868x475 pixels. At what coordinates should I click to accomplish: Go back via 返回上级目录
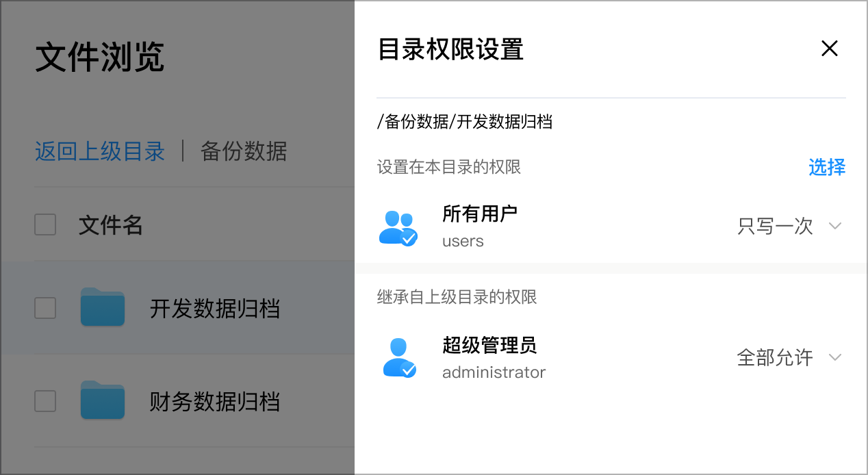pos(100,151)
